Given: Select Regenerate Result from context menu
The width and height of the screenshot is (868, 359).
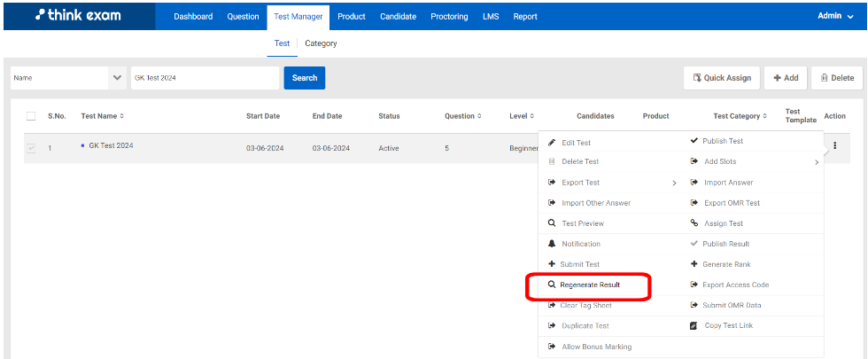Looking at the screenshot, I should click(x=589, y=285).
